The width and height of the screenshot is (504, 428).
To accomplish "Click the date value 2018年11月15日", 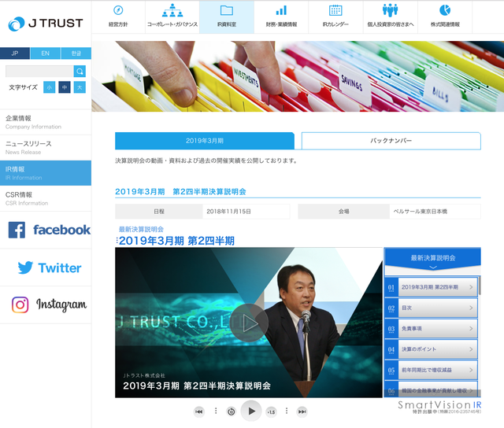I will pos(228,212).
